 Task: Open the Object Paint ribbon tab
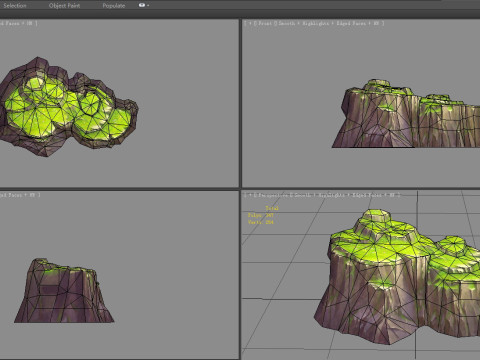click(64, 5)
